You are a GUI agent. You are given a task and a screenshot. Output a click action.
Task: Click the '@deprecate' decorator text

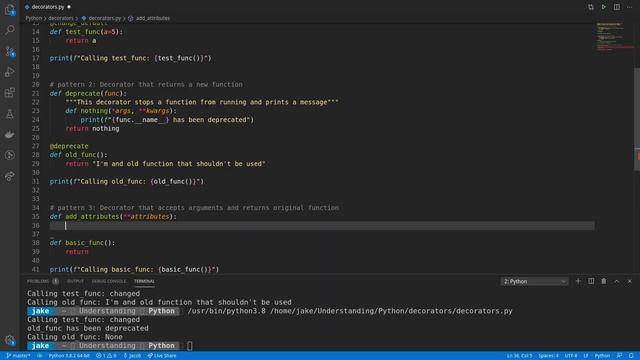[x=69, y=146]
